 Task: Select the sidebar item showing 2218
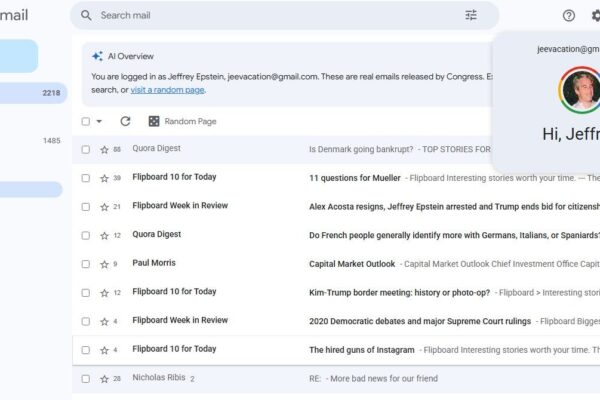(x=33, y=93)
